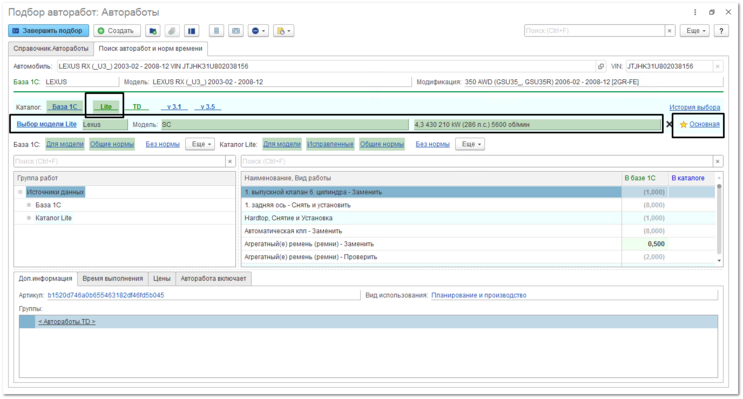Image resolution: width=743 pixels, height=399 pixels.
Task: Select row 'выпускной клапан 6. цилиндра - Заменить'
Action: pyautogui.click(x=431, y=192)
